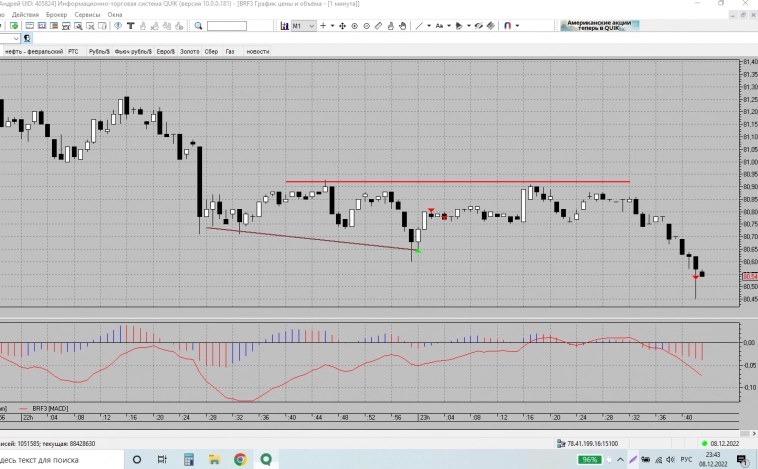Activate the crosshair cursor tool
This screenshot has width=758, height=469.
point(323,25)
